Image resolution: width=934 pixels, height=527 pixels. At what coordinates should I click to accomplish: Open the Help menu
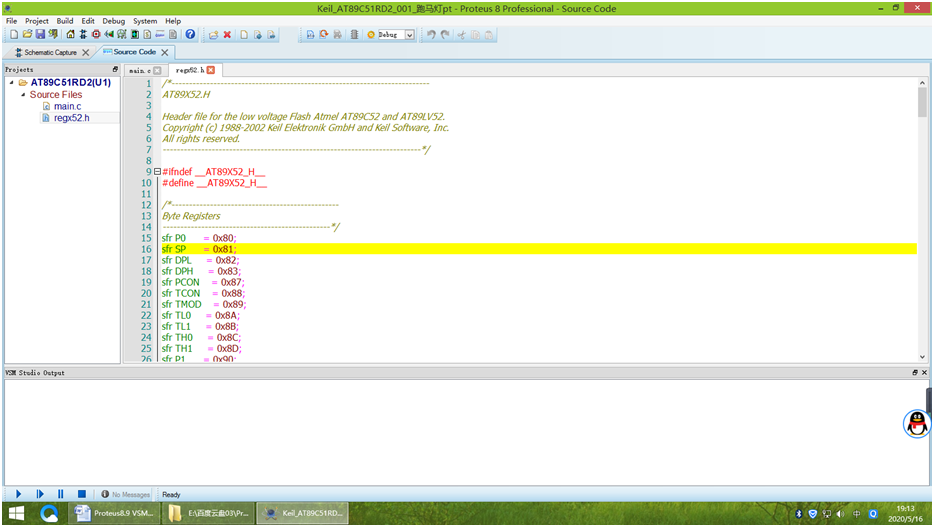[x=173, y=21]
